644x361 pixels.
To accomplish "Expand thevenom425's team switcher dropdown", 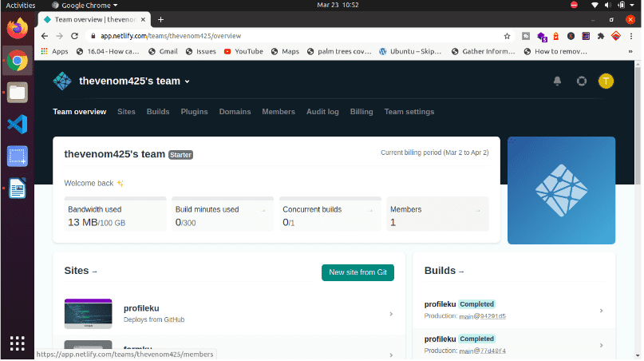I will [x=187, y=81].
